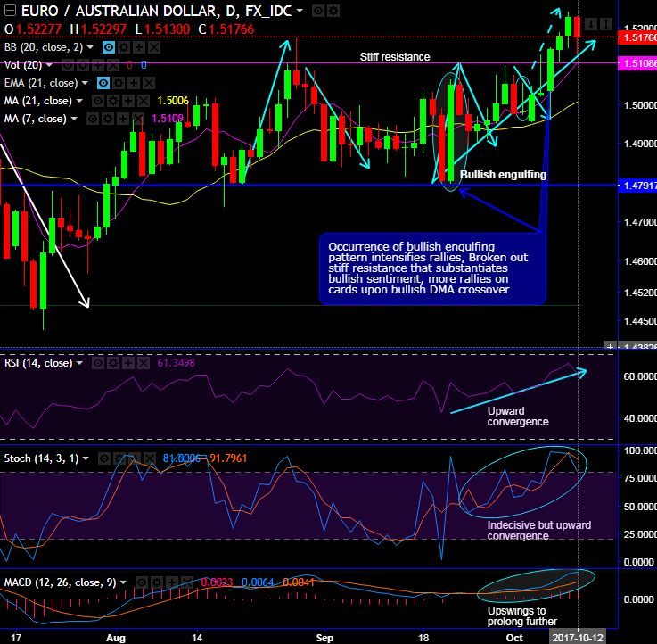Click the red 1.51766 current price label
Viewport: 657px width, 644px height.
(637, 37)
